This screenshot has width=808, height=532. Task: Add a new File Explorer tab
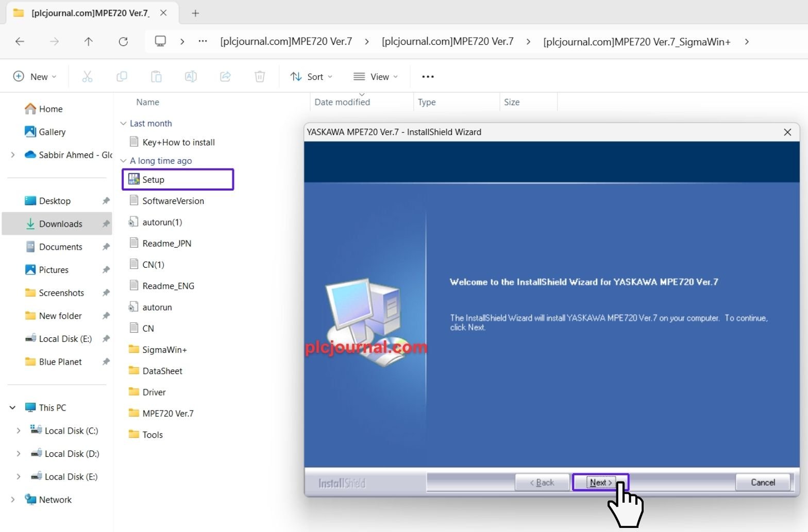pos(195,13)
